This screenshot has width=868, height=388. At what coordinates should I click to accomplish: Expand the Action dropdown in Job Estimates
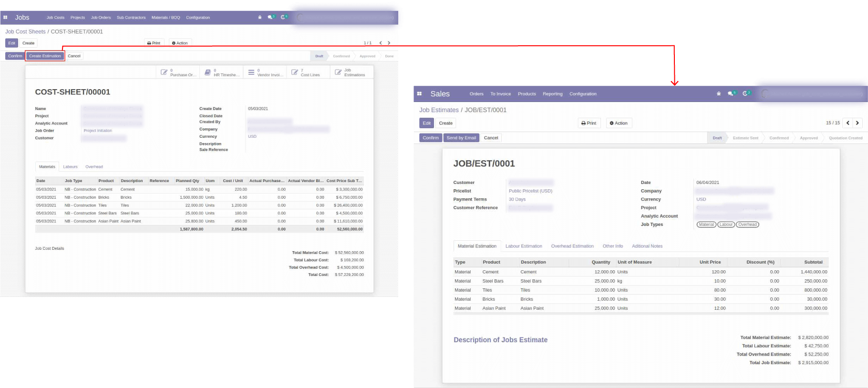(619, 123)
